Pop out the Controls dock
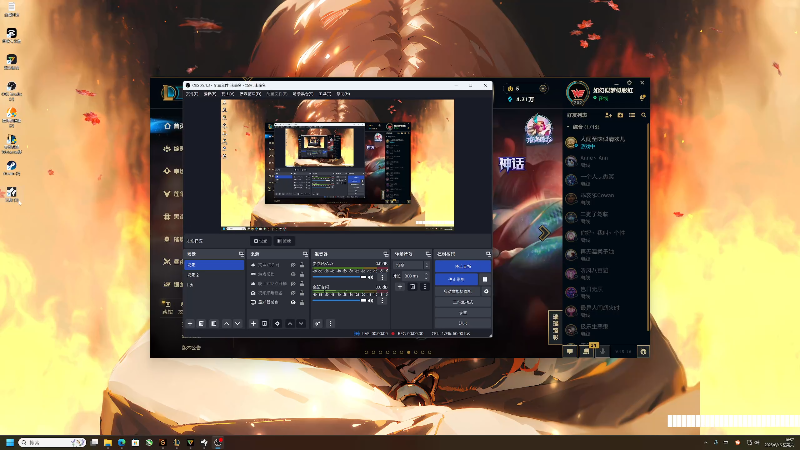The width and height of the screenshot is (800, 450). [x=488, y=254]
